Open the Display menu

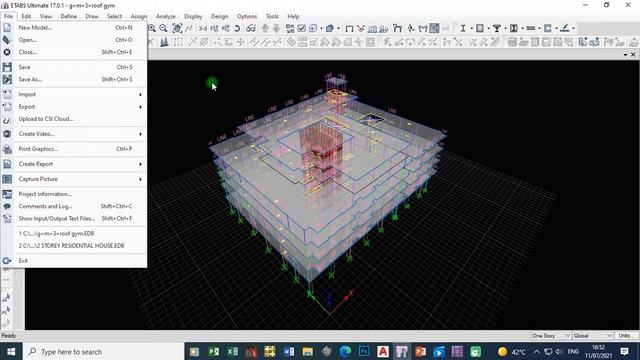coord(193,16)
